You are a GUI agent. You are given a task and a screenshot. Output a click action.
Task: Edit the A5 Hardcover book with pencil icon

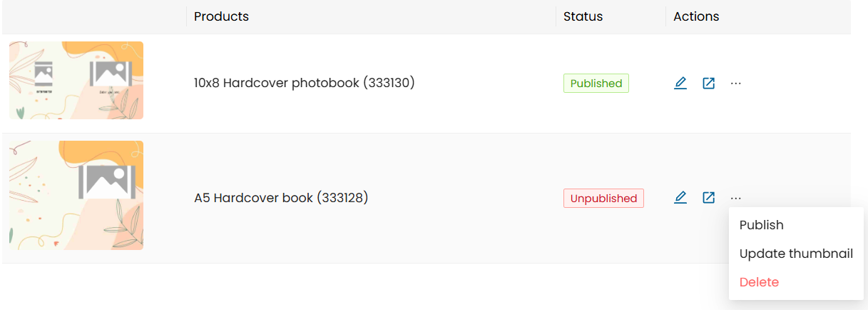(x=680, y=198)
